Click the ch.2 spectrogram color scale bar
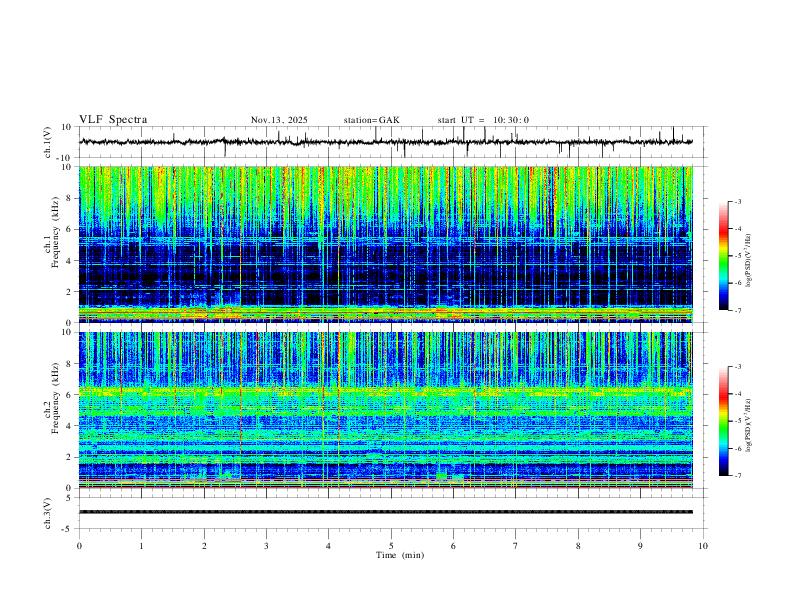The width and height of the screenshot is (792, 612). click(x=724, y=421)
